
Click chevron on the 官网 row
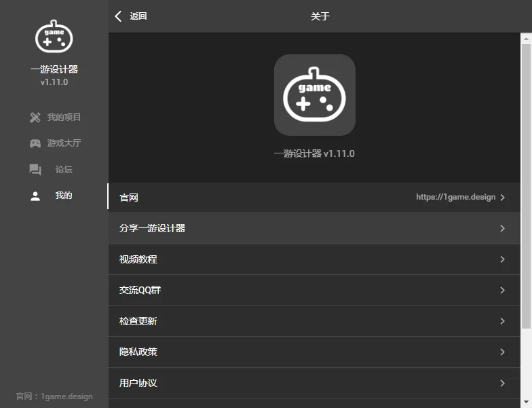click(502, 198)
